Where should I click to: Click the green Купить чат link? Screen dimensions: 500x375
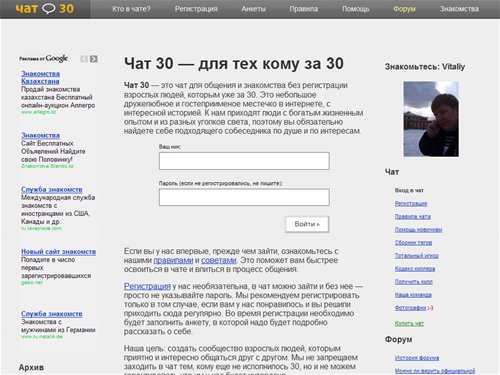pos(409,323)
